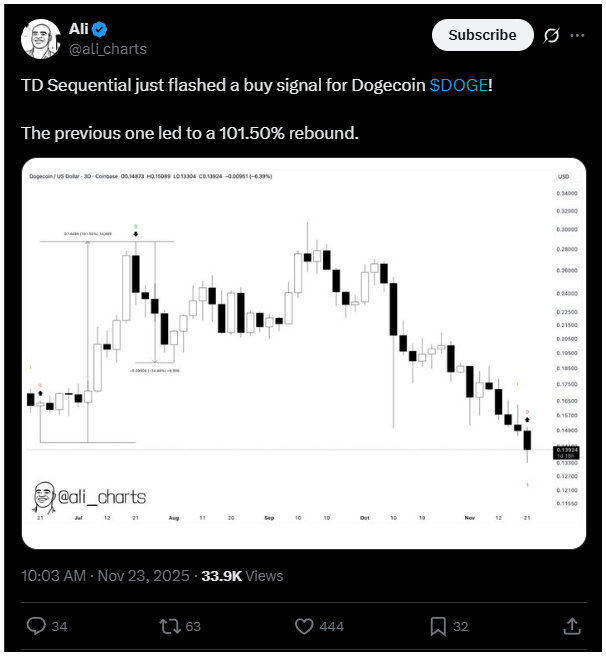The height and width of the screenshot is (656, 606).
Task: Repost this Dogecoin tweet
Action: tap(170, 626)
